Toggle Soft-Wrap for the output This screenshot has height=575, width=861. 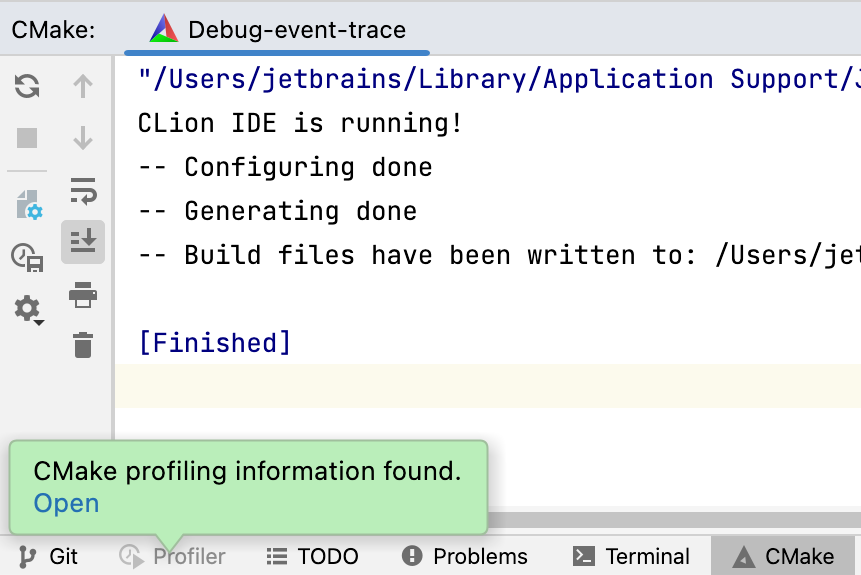point(83,190)
